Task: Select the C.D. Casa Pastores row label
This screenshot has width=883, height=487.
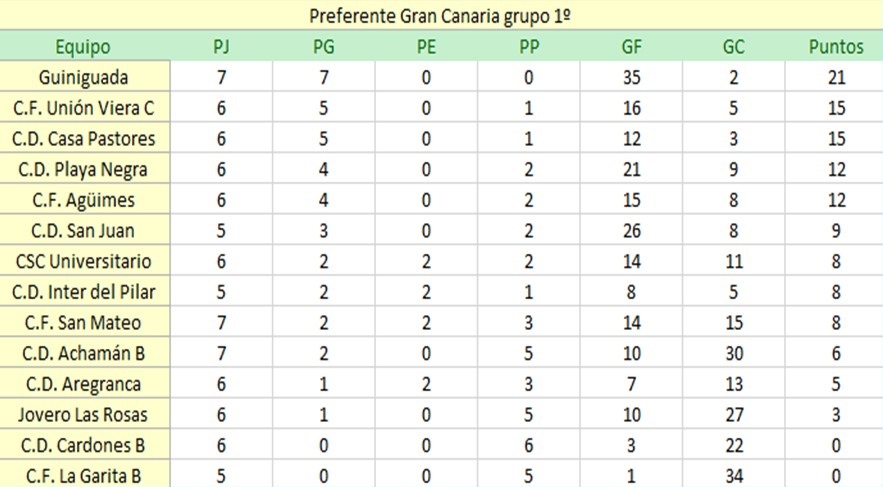Action: (84, 138)
